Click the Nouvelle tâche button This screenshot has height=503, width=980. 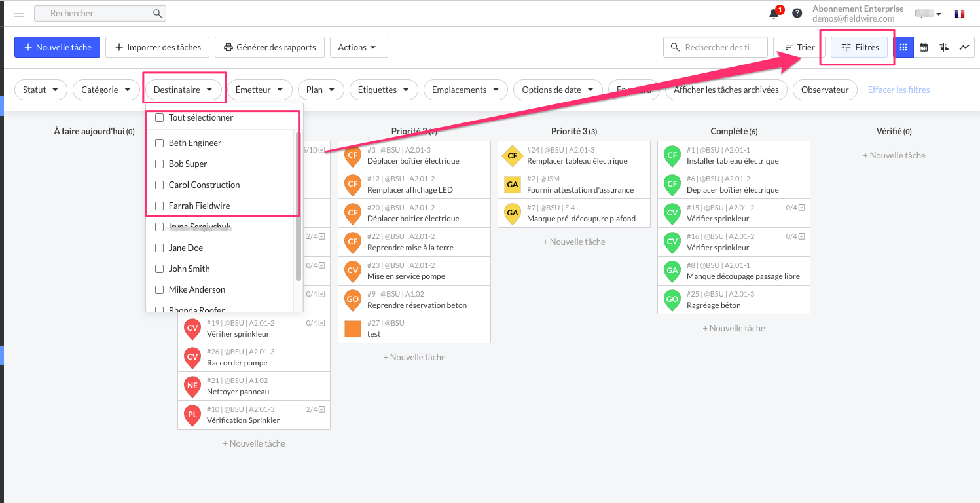(x=57, y=47)
